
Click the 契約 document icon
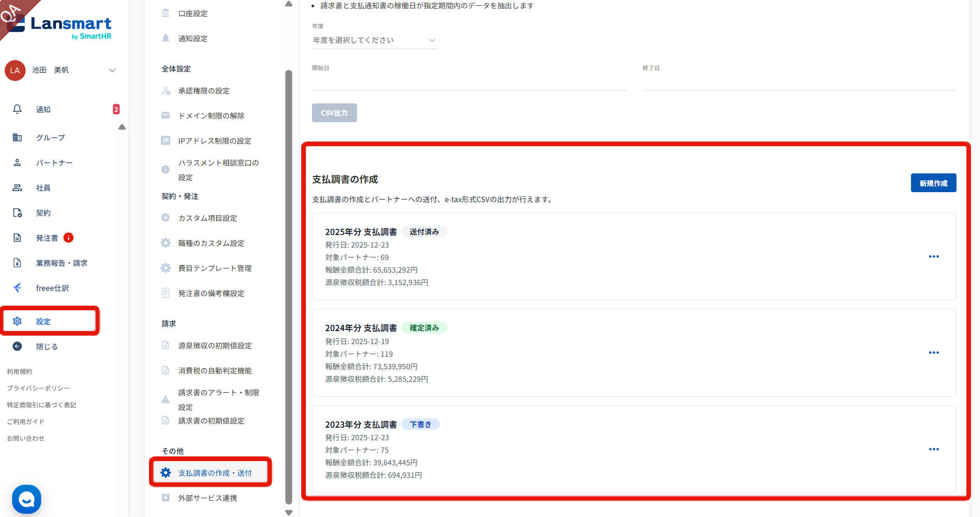(17, 213)
